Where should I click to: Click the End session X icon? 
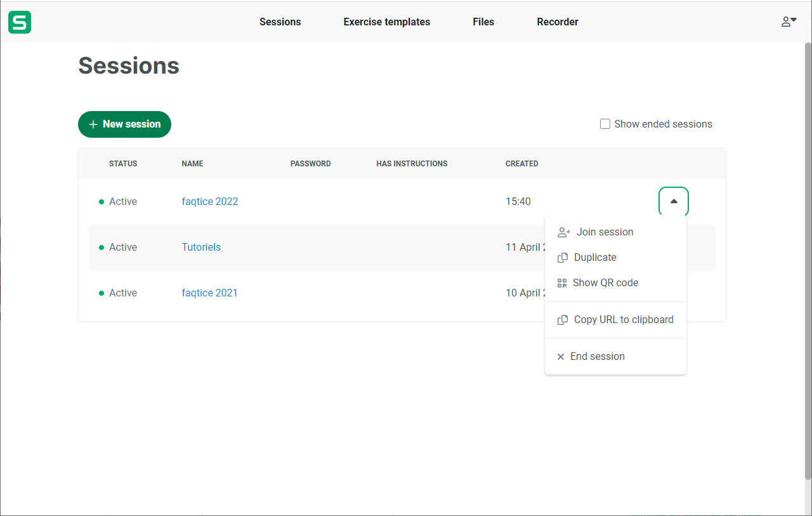click(560, 357)
